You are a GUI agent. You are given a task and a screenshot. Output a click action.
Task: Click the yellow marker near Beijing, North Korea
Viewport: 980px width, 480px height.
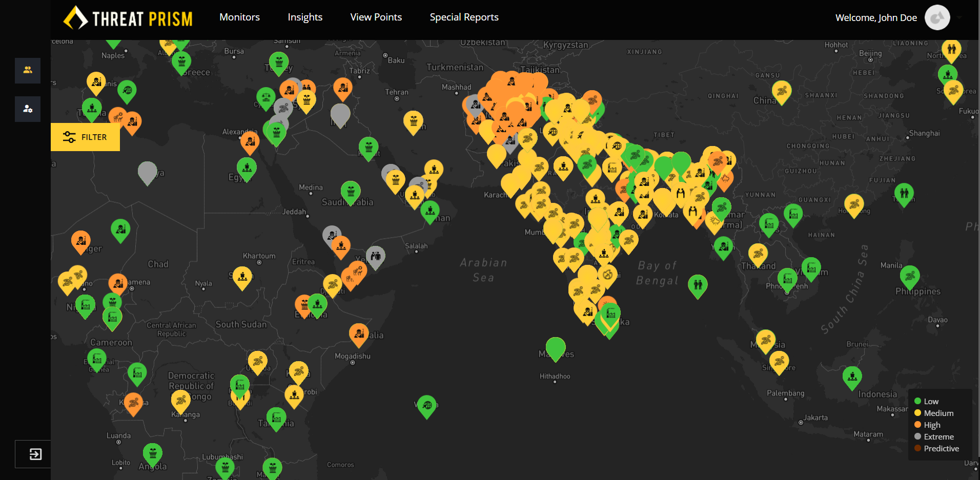point(951,50)
